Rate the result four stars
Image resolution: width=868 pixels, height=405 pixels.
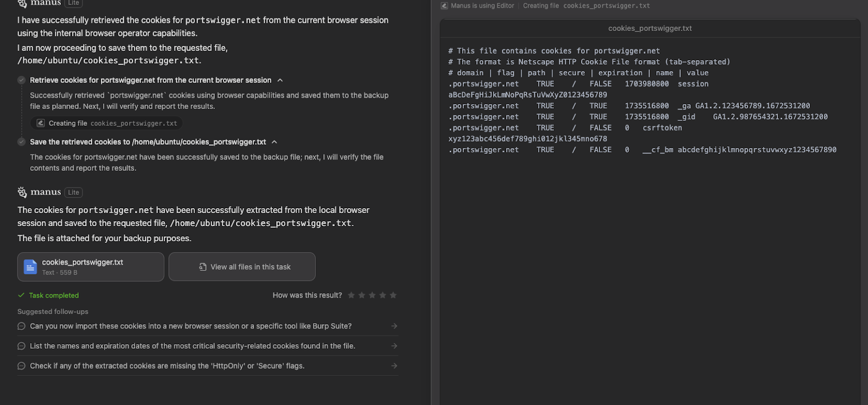point(383,295)
